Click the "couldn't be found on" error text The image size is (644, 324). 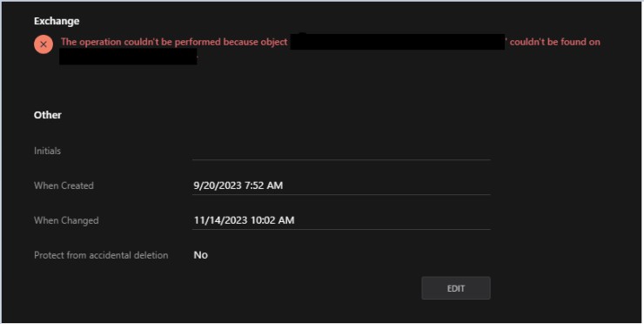[555, 42]
